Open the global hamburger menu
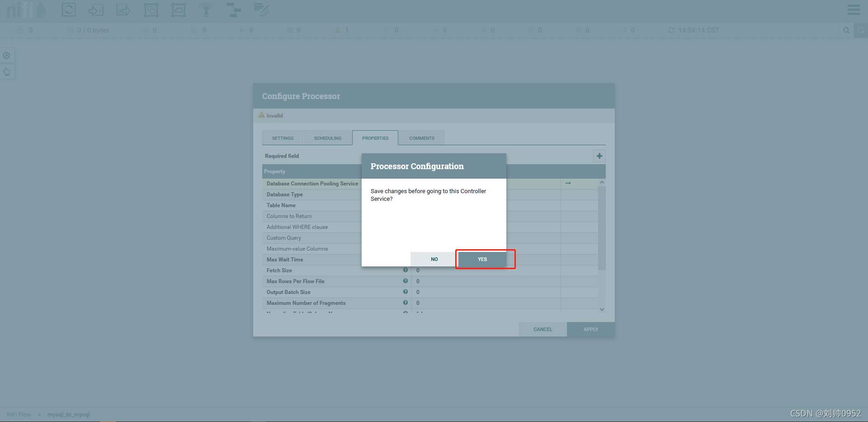 [854, 9]
